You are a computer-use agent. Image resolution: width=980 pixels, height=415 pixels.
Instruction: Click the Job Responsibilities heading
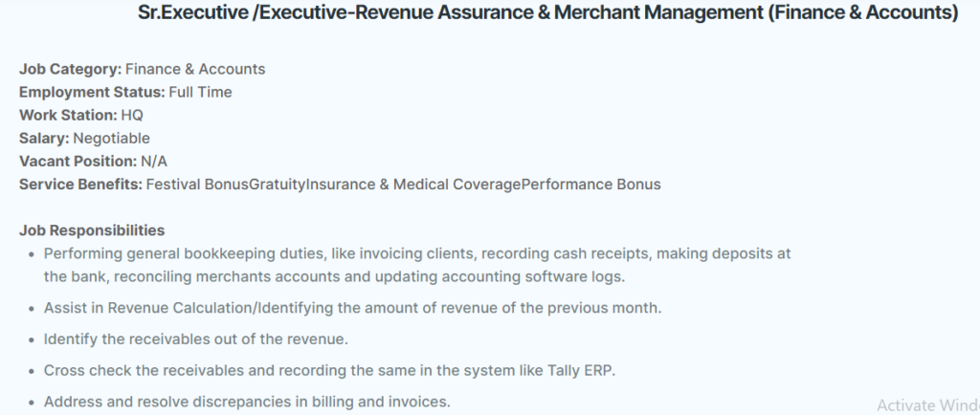point(92,230)
